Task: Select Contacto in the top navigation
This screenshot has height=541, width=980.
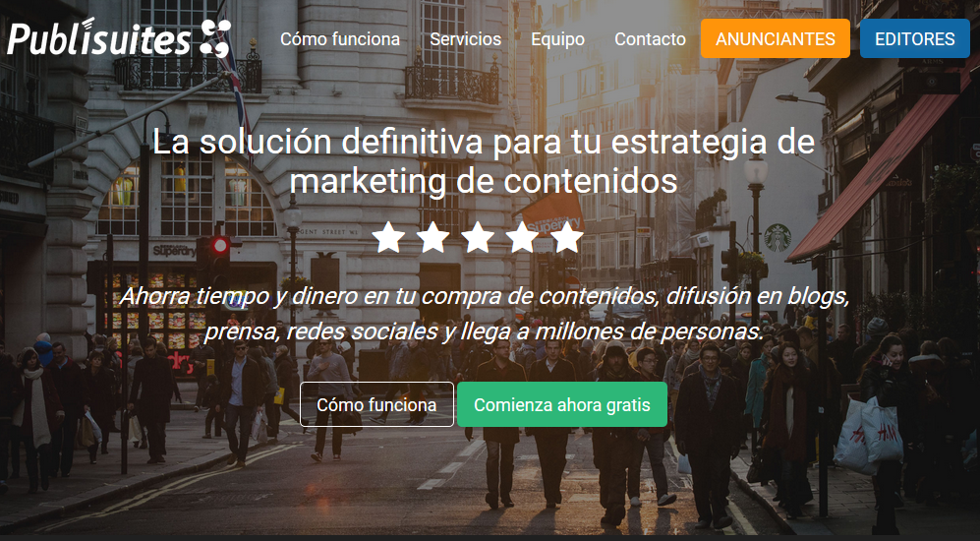Action: 650,38
